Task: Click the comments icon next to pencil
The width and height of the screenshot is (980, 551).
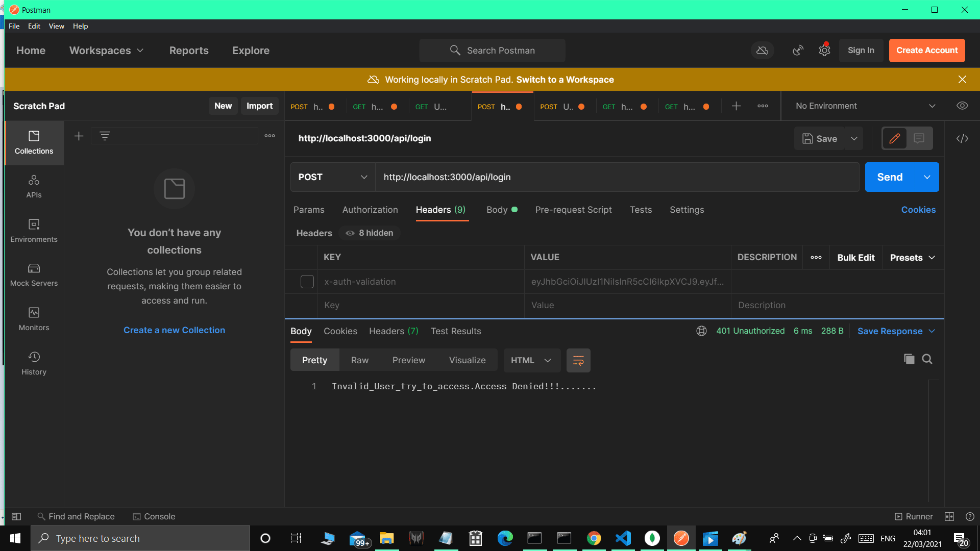Action: [x=919, y=138]
